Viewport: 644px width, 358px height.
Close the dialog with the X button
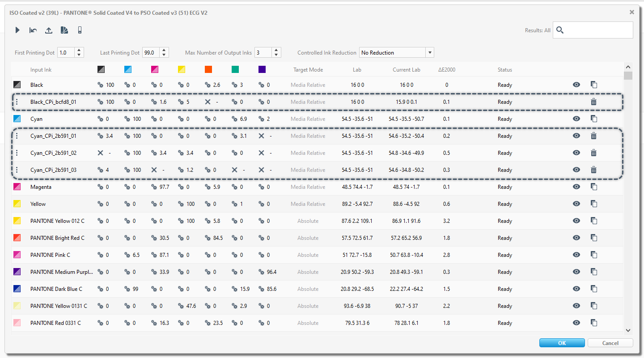coord(632,12)
